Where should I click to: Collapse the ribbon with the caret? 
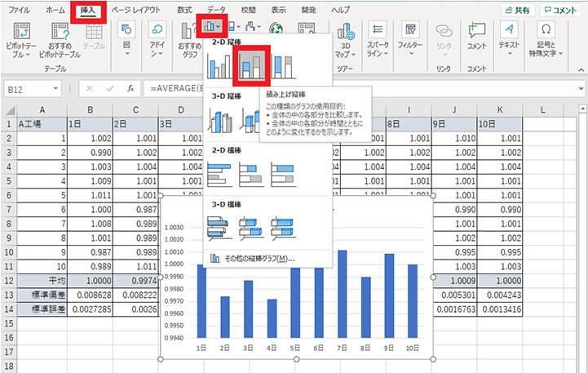[x=581, y=70]
